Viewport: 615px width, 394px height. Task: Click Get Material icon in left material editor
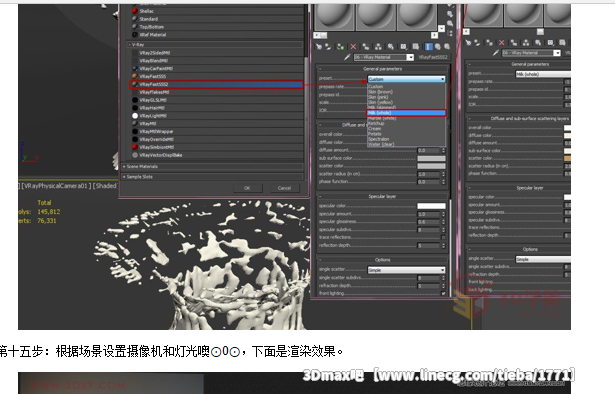(318, 47)
